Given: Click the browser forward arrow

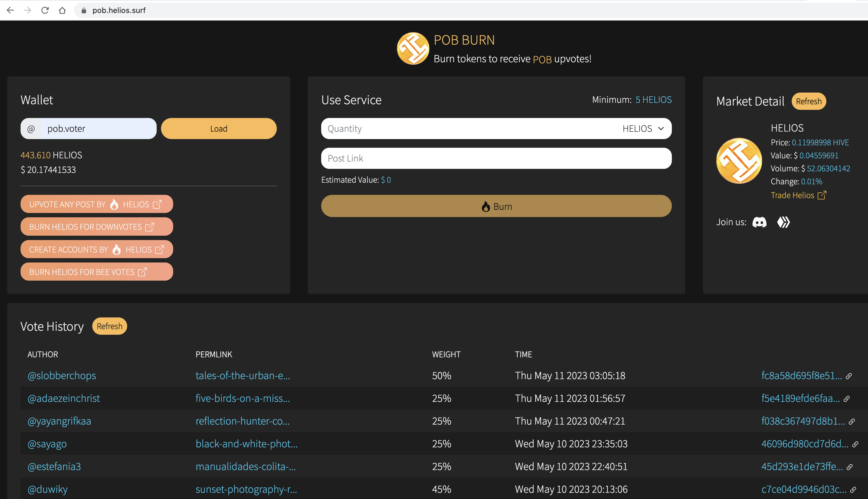Looking at the screenshot, I should coord(27,10).
